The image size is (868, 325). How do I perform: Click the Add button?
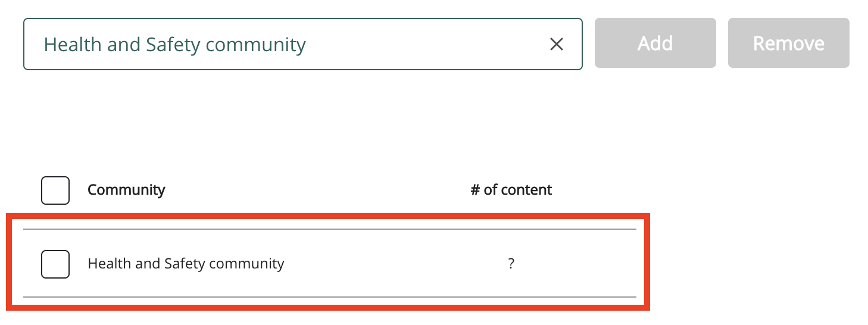click(x=655, y=43)
